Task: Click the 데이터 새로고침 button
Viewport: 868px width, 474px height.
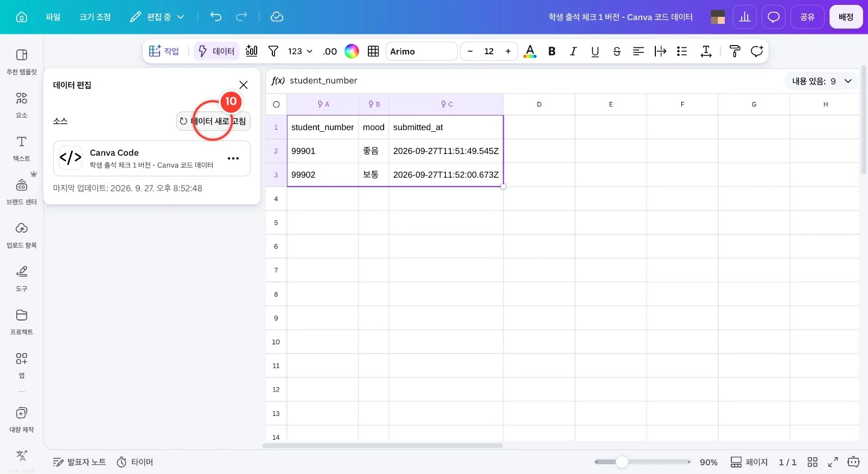Action: pyautogui.click(x=213, y=121)
